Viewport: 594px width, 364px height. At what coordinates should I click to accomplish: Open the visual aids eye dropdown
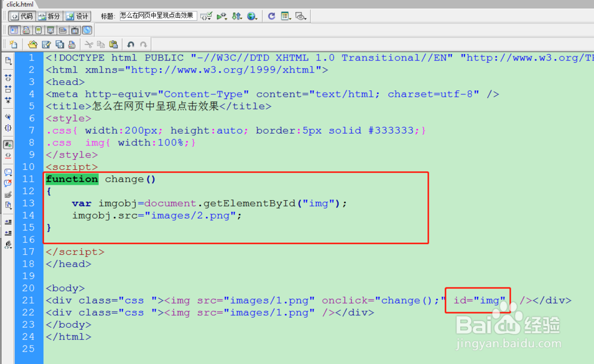click(x=301, y=16)
